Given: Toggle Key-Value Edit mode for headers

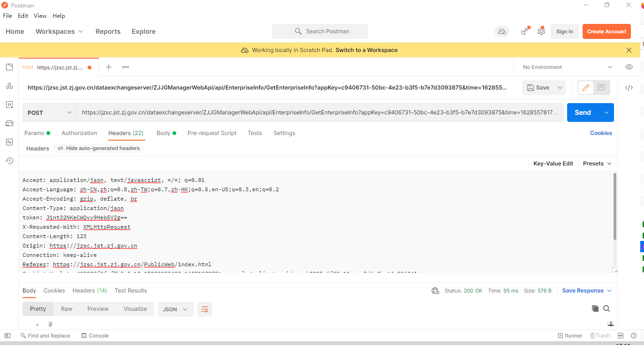Looking at the screenshot, I should coord(553,164).
